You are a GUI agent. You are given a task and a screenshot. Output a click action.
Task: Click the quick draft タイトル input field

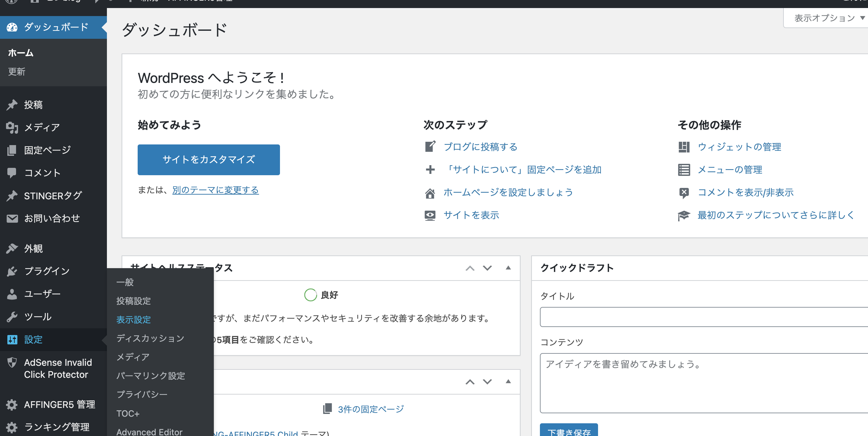704,317
